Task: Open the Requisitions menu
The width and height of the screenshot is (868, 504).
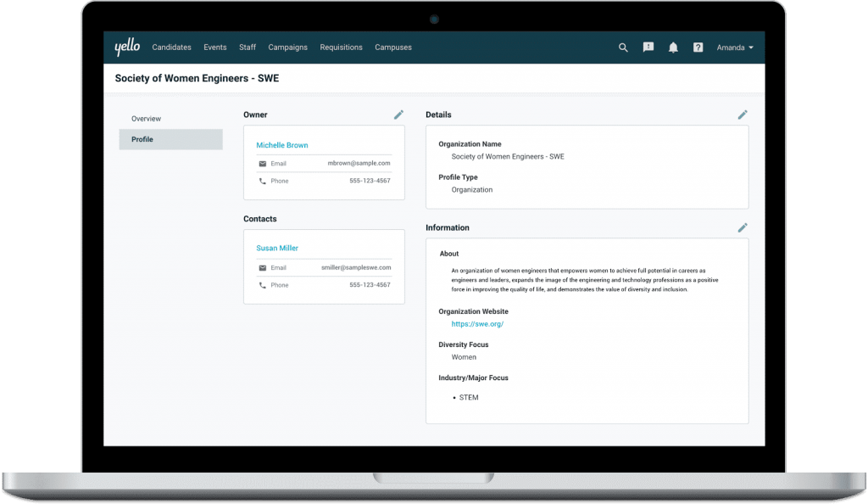Action: [341, 48]
